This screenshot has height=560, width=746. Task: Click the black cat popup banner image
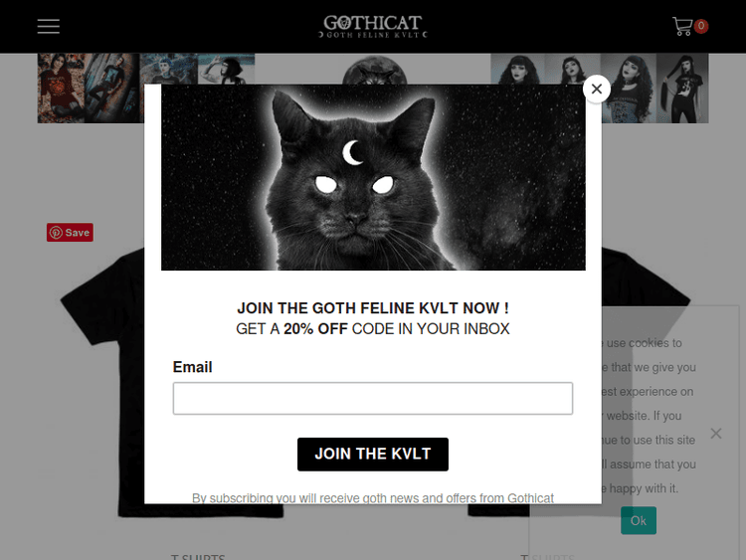(373, 177)
